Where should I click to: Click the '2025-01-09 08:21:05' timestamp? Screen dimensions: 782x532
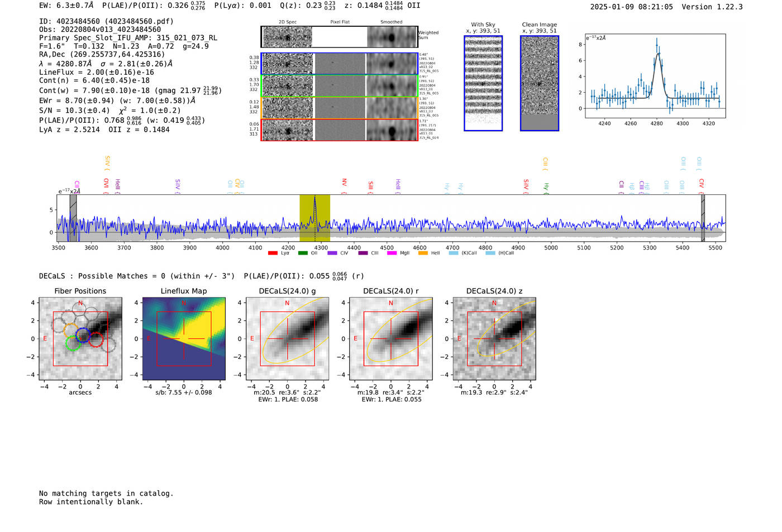(632, 7)
